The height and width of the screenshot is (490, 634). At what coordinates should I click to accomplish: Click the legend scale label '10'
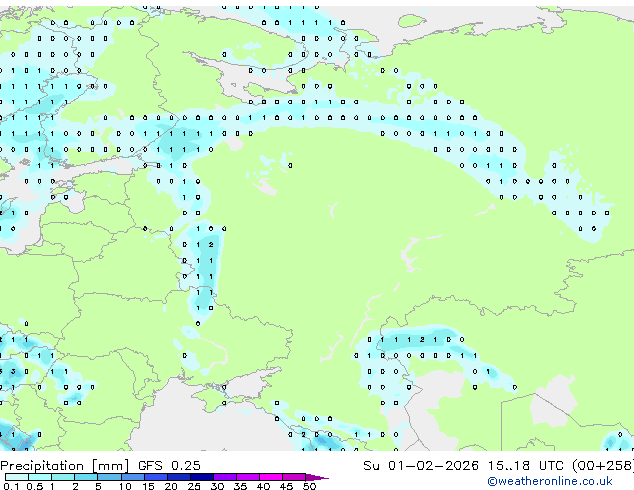click(x=125, y=486)
